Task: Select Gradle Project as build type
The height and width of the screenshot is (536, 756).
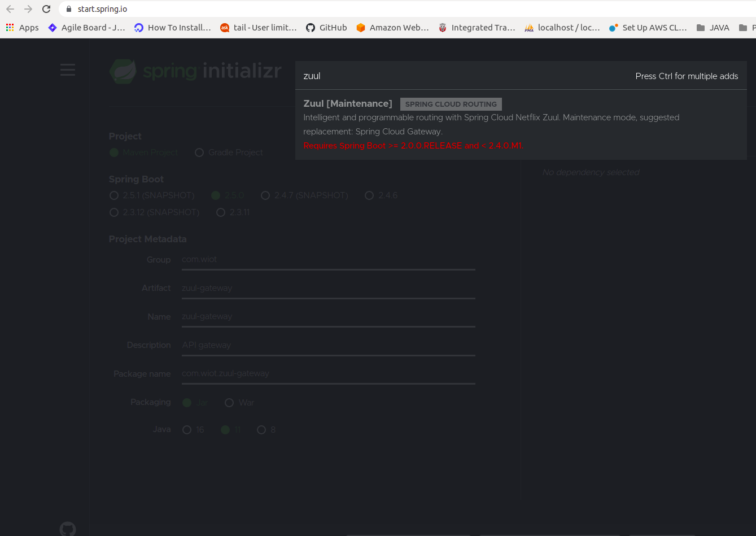Action: [199, 152]
